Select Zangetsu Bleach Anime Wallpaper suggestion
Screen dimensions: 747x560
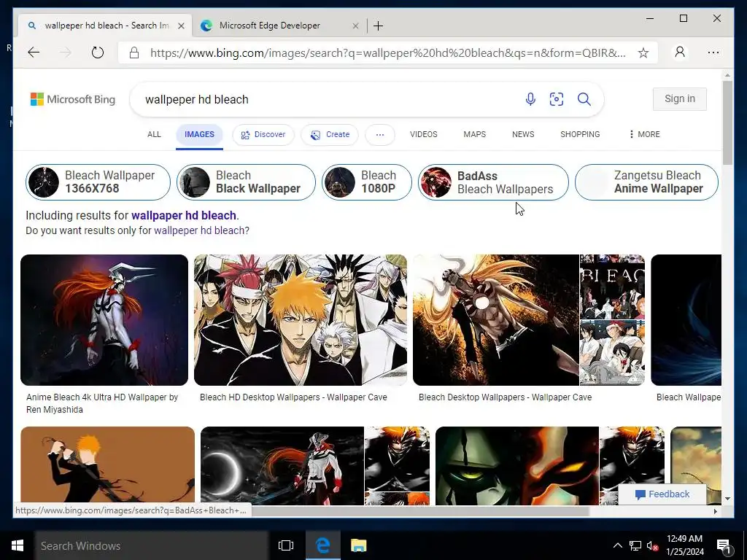[x=646, y=182]
